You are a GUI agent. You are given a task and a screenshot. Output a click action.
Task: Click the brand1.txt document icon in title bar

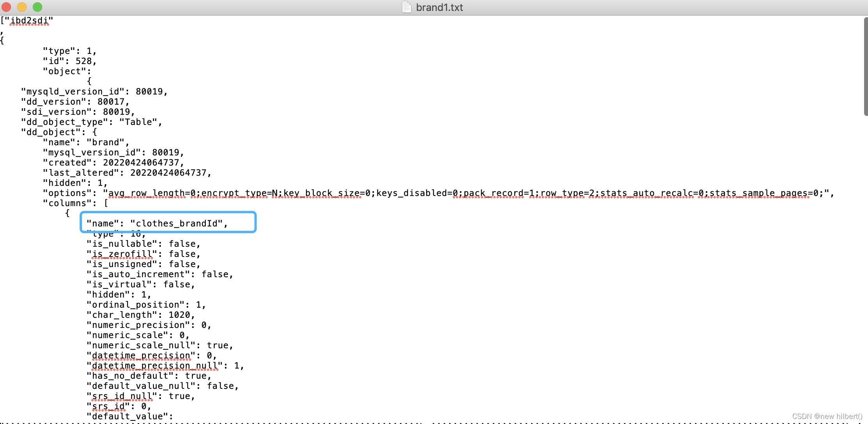tap(406, 7)
